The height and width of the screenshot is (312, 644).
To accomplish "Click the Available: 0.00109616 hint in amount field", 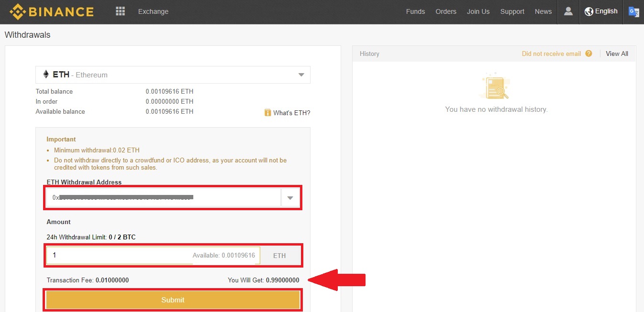I will point(224,256).
